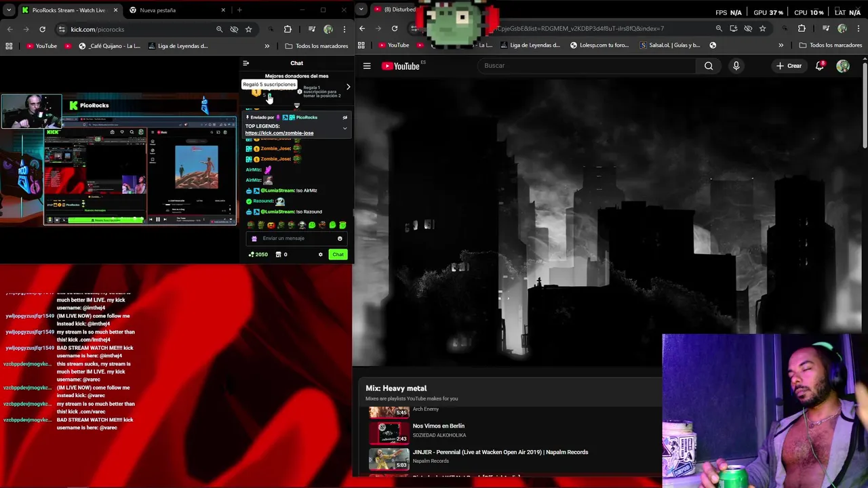Screen dimensions: 868x488
Task: Open chat settings gear
Action: (321, 254)
